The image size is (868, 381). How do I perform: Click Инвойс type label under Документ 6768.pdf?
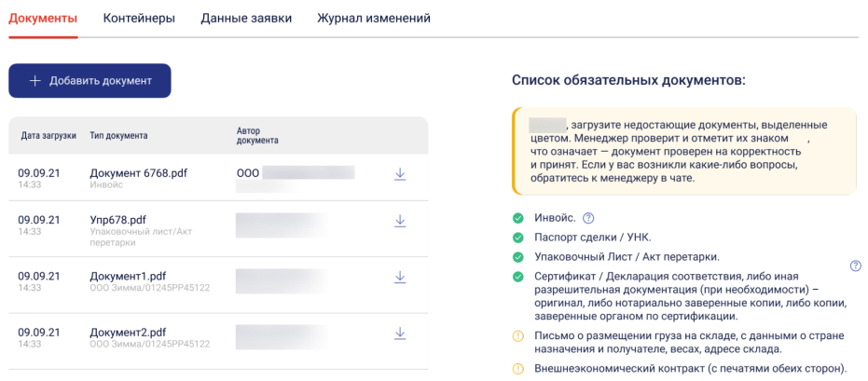point(106,185)
